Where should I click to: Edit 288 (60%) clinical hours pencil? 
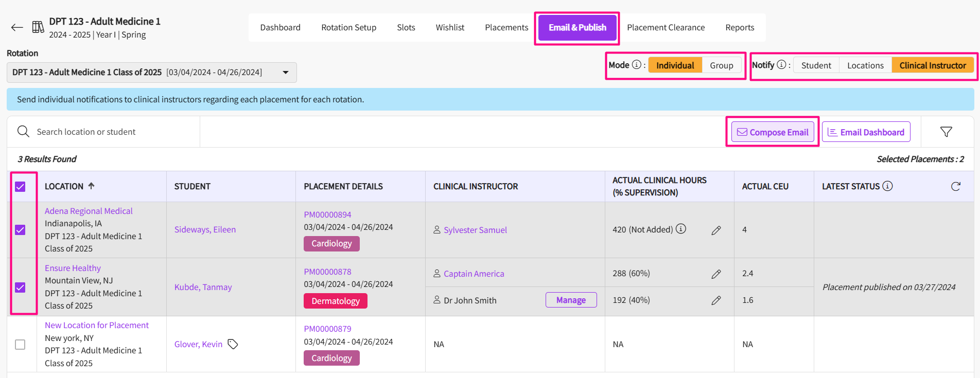point(716,274)
